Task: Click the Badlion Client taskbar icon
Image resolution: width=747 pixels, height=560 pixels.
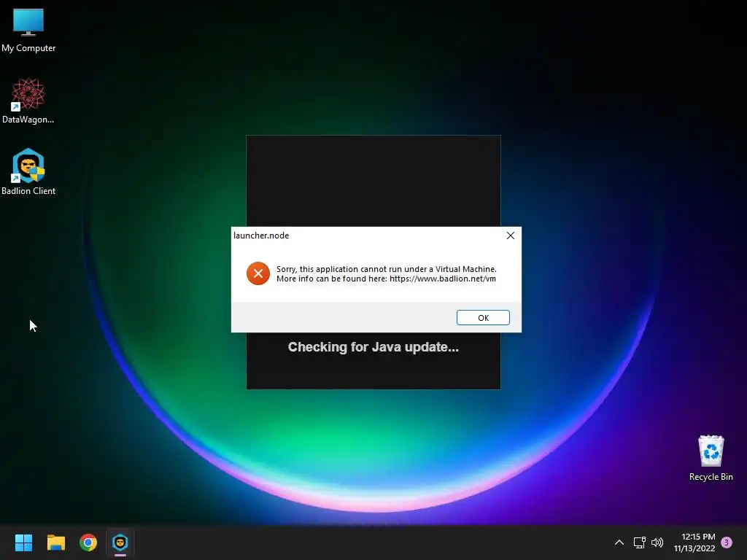Action: pyautogui.click(x=120, y=542)
